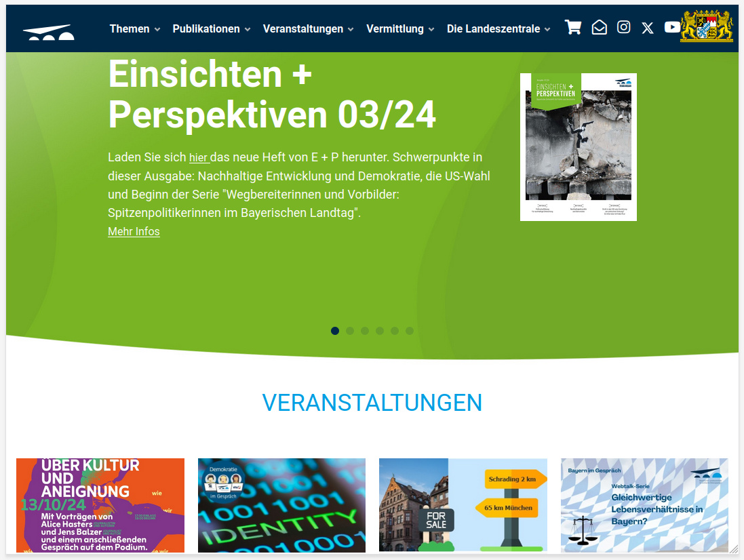Click the Landeszentrale logo in header

(x=48, y=31)
